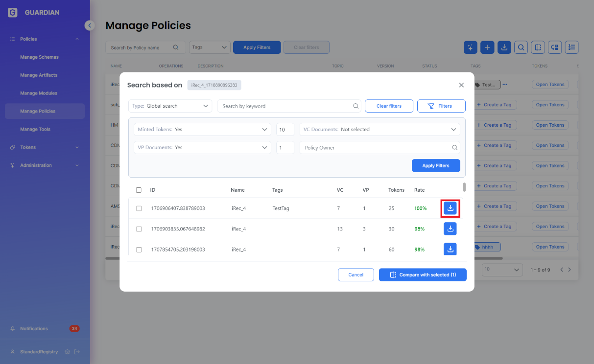The width and height of the screenshot is (594, 364).
Task: Download the policy row showing 13 VC
Action: 450,228
